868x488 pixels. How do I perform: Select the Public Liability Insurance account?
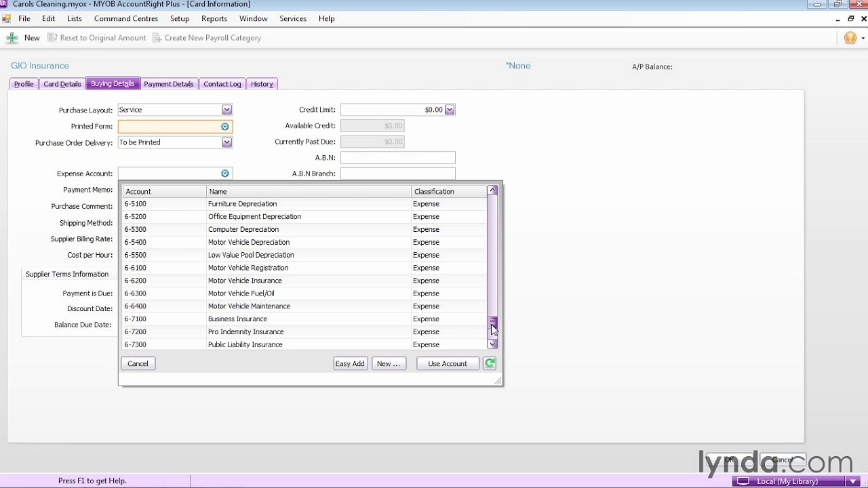pyautogui.click(x=304, y=345)
